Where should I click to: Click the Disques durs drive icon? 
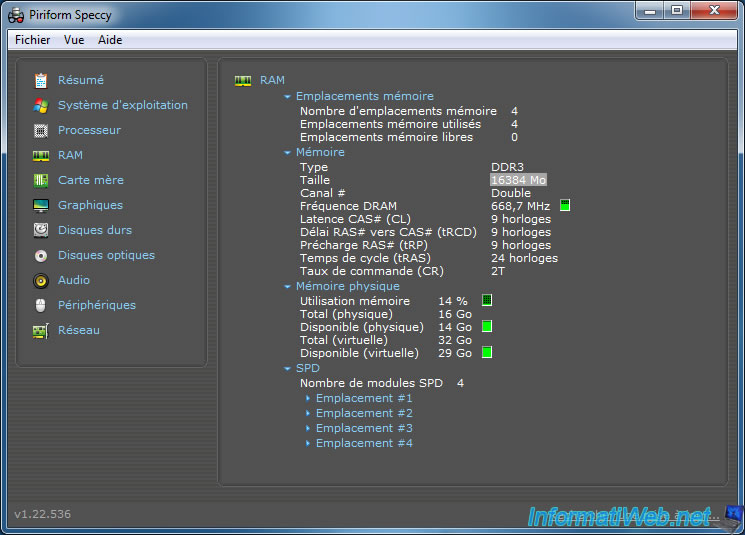tap(41, 230)
